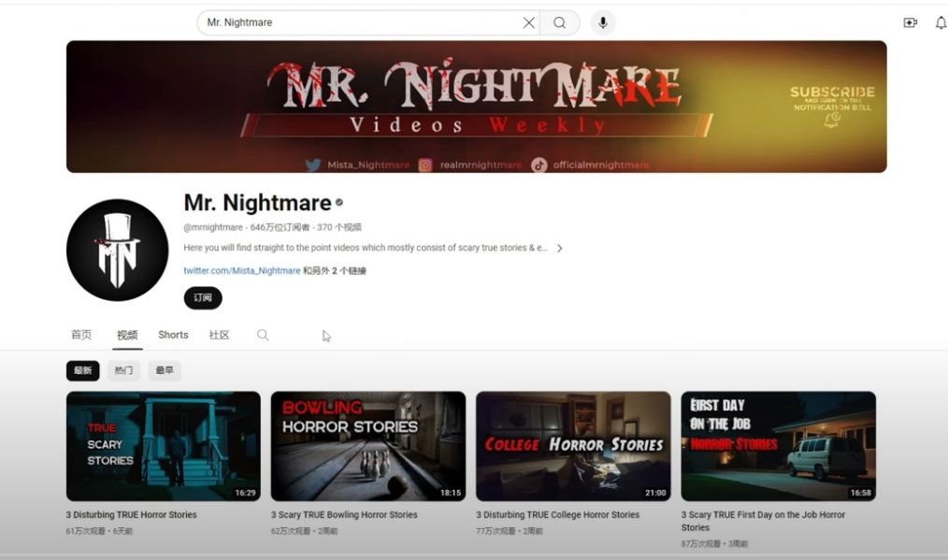Screen dimensions: 948x560
Task: Start voice search with the microphone icon
Action: coord(603,23)
